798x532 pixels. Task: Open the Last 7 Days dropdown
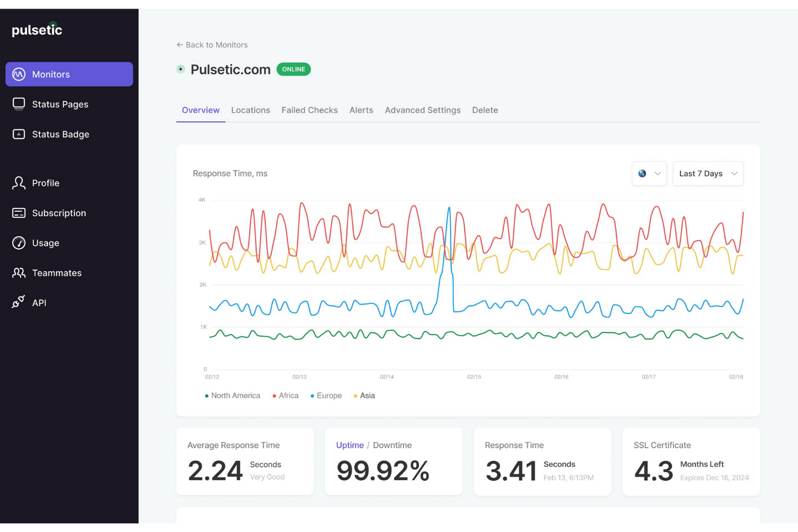click(707, 173)
